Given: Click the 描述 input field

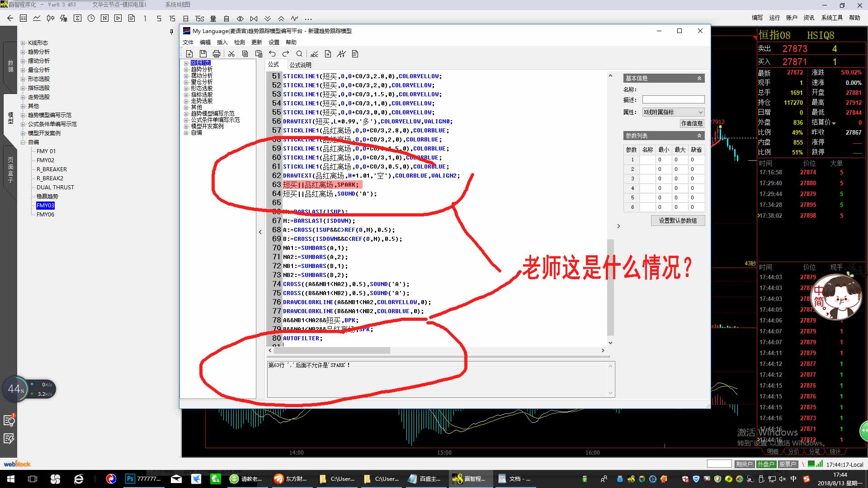Looking at the screenshot, I should 673,99.
